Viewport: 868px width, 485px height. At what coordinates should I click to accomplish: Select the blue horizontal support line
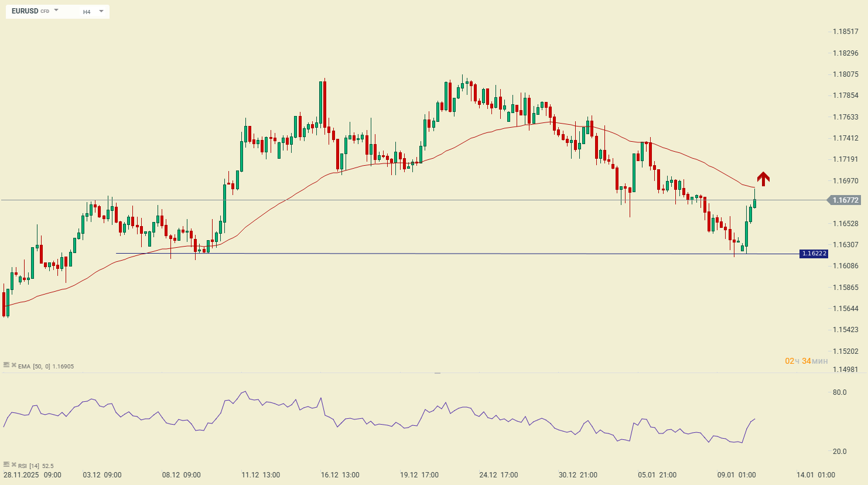[410, 254]
